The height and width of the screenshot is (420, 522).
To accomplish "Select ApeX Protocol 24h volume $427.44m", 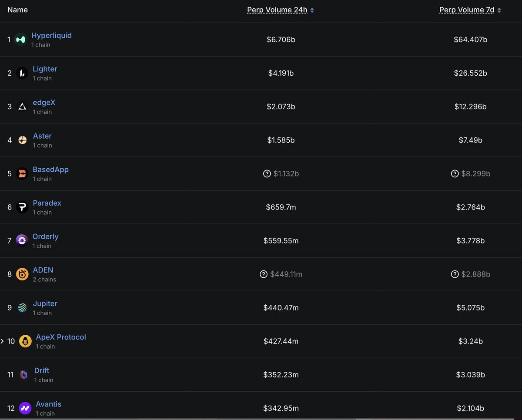I will (x=281, y=341).
